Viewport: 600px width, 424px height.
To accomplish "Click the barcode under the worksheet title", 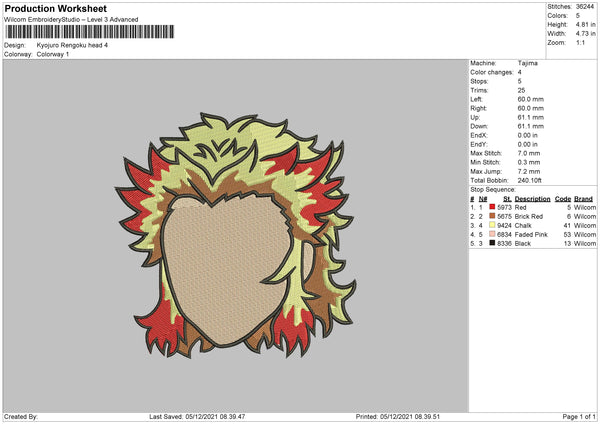I will pos(90,32).
